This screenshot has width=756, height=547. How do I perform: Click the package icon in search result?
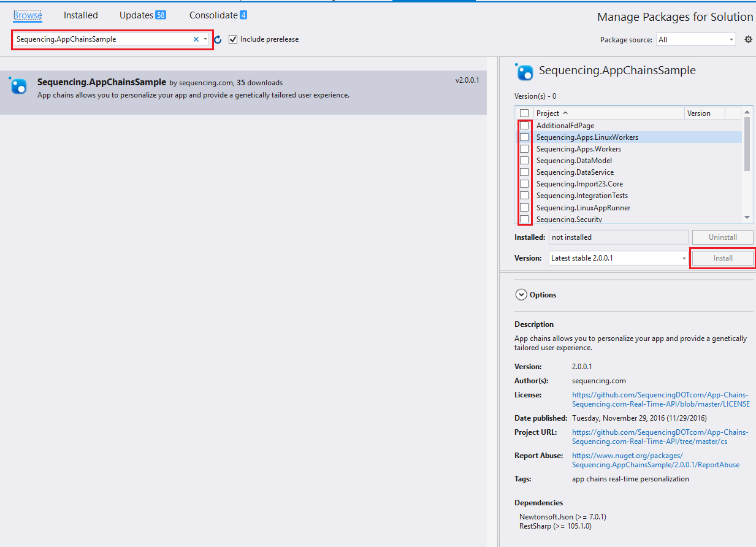[x=18, y=86]
